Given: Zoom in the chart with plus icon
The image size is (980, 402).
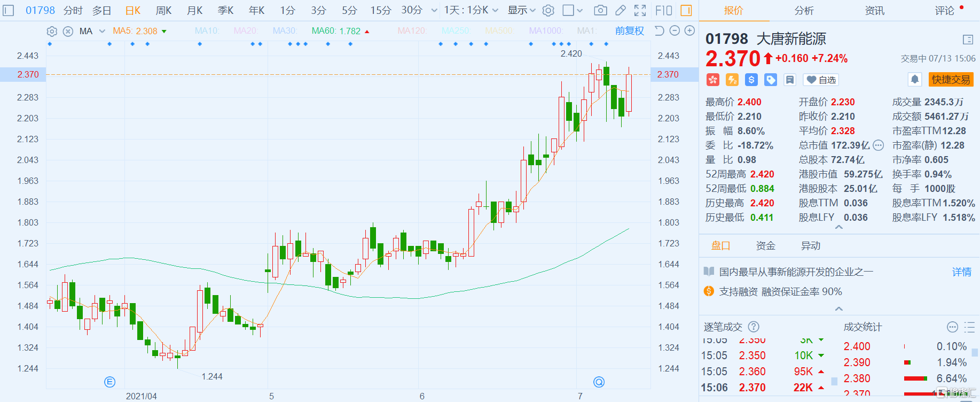Looking at the screenshot, I should 689,30.
